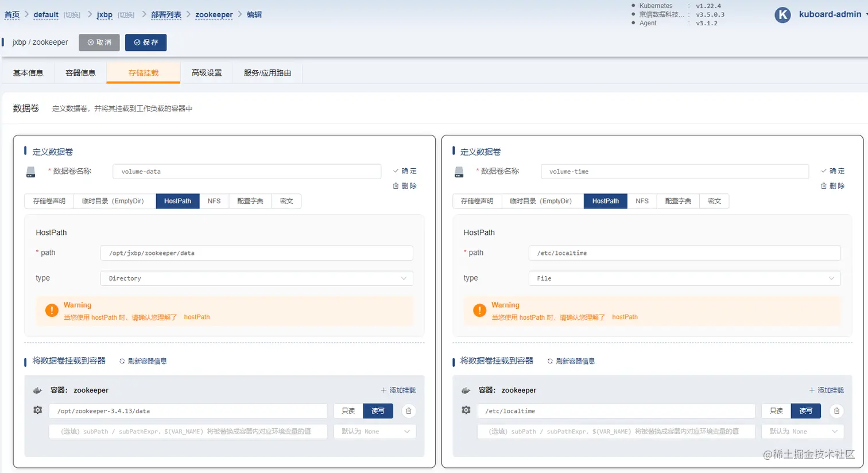Image resolution: width=868 pixels, height=473 pixels.
Task: Confirm volume-time with 确定
Action: (832, 171)
